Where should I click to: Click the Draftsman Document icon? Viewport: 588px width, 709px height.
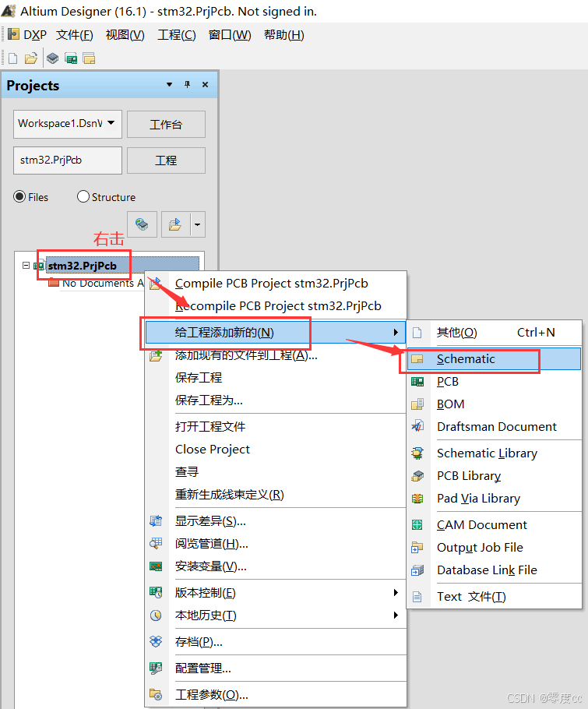click(417, 426)
